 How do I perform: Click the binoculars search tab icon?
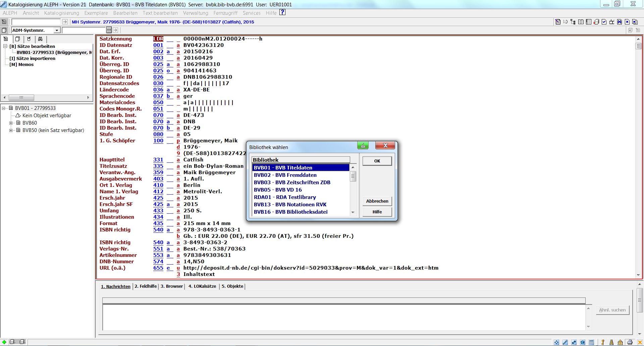pos(40,39)
